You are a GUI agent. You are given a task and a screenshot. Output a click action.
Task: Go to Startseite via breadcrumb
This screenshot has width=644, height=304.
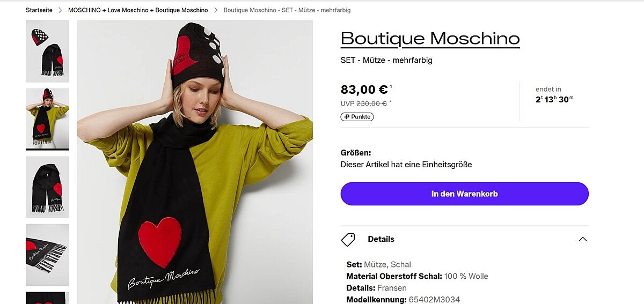pyautogui.click(x=40, y=10)
